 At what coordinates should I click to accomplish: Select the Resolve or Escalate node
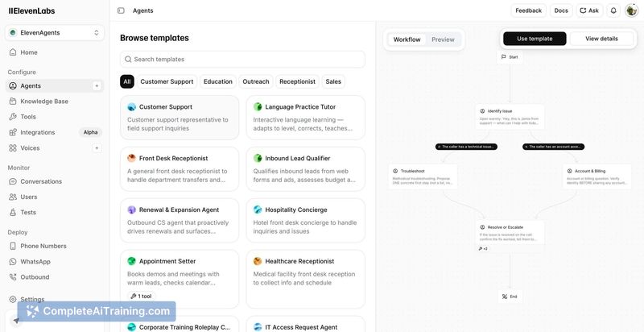pyautogui.click(x=510, y=233)
